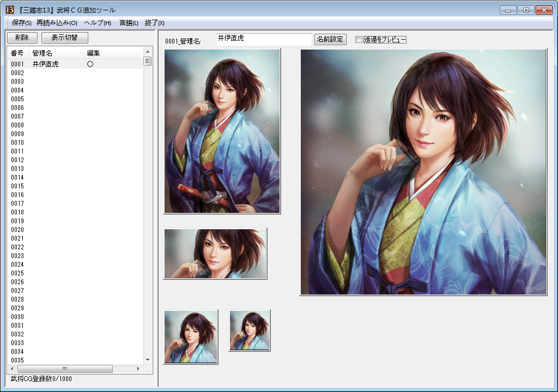558x392 pixels.
Task: Minimize the 武将CG追加ツール window
Action: (x=508, y=10)
